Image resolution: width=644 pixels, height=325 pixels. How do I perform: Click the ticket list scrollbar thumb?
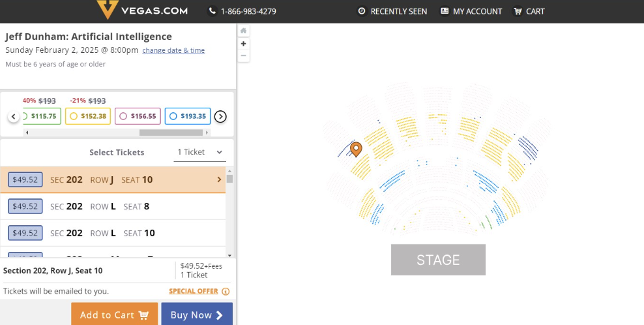click(x=229, y=179)
